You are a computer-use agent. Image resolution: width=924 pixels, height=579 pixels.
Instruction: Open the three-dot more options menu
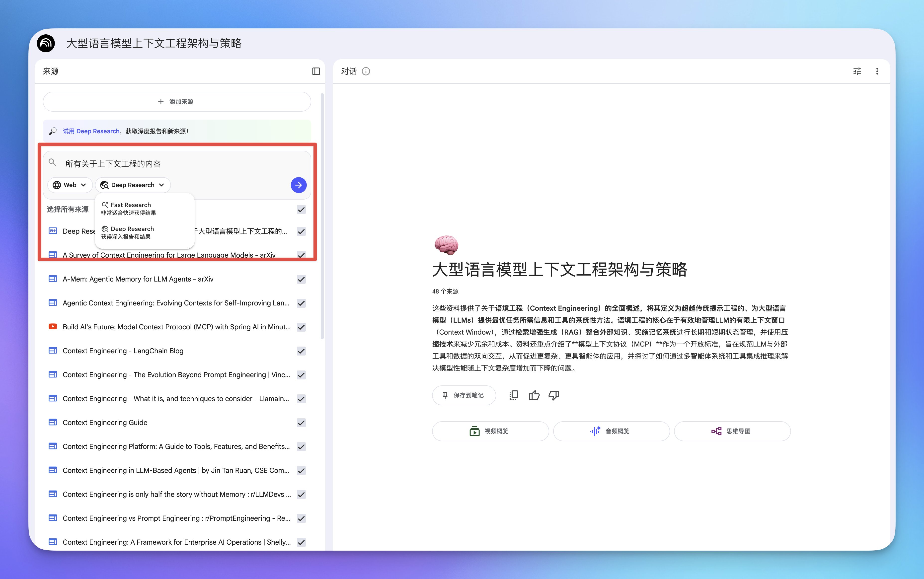coord(877,71)
